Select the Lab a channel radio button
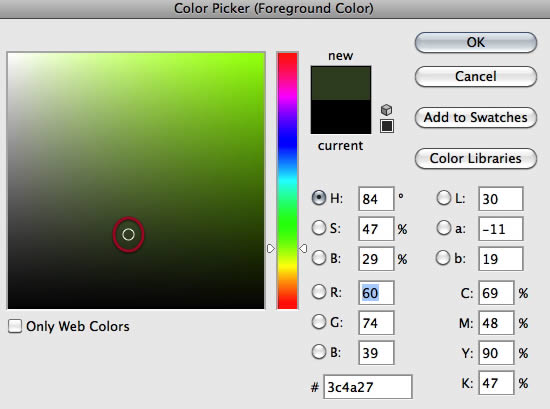Image resolution: width=550 pixels, height=409 pixels. (444, 228)
